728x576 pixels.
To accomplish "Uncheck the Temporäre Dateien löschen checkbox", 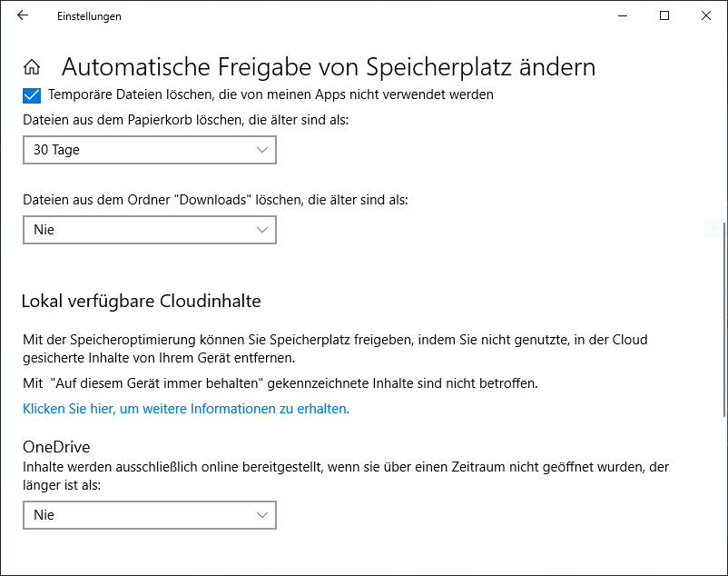I will [32, 94].
